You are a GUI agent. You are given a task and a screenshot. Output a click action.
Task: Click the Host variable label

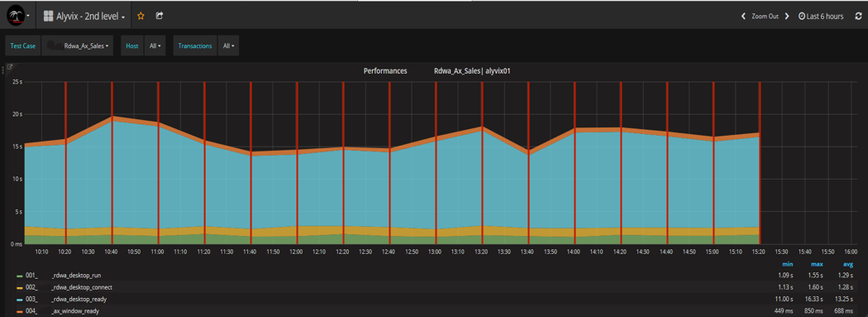tap(132, 46)
